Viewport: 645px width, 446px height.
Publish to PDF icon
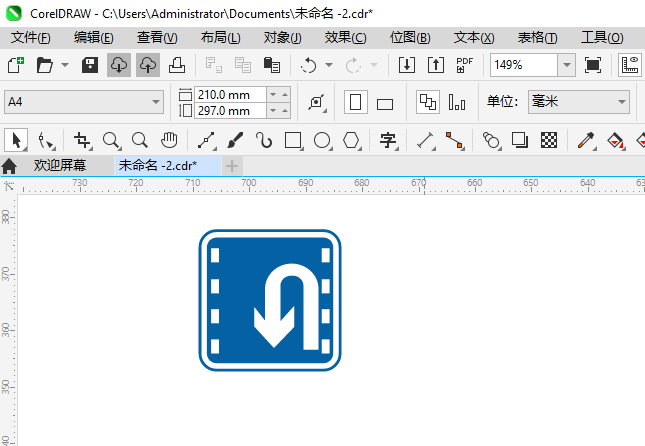465,65
